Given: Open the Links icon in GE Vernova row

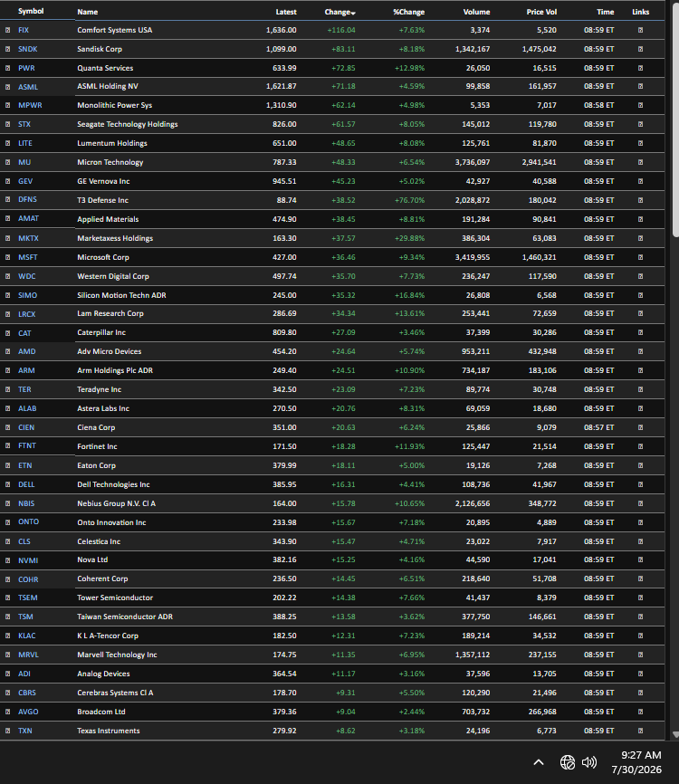Looking at the screenshot, I should [x=640, y=181].
